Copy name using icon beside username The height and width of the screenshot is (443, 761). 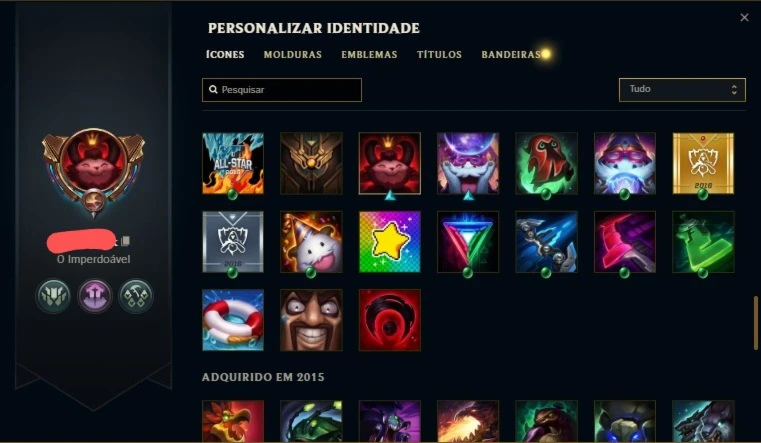pos(125,241)
